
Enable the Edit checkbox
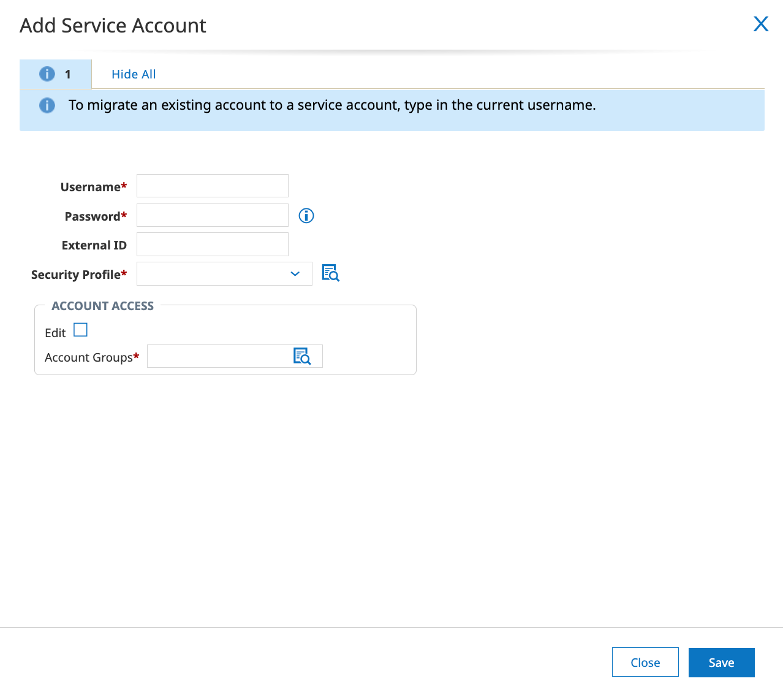[80, 330]
